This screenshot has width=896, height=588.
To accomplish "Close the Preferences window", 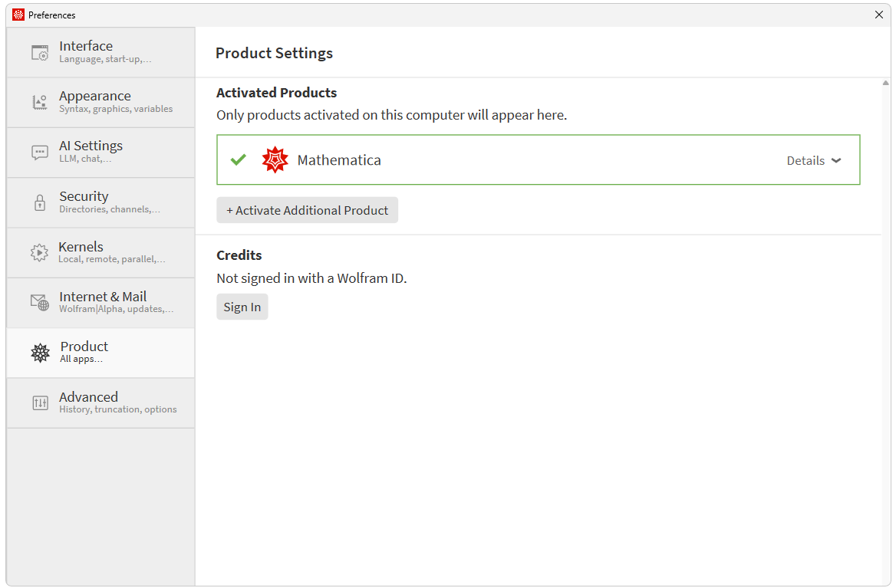I will click(x=879, y=15).
